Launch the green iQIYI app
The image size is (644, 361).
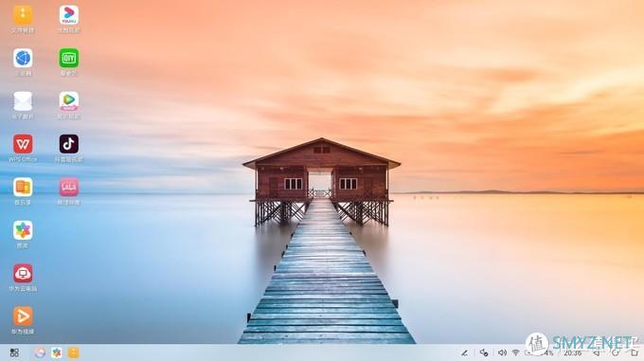point(68,59)
